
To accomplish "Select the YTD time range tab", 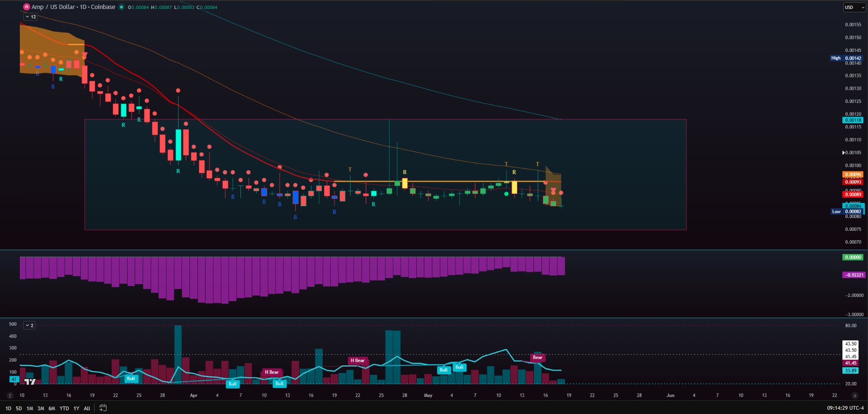I will pos(64,408).
